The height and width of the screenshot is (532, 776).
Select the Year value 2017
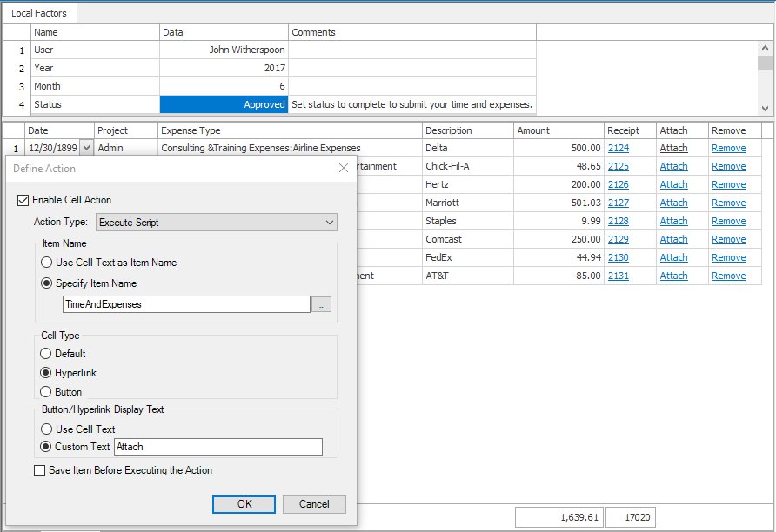coord(224,68)
